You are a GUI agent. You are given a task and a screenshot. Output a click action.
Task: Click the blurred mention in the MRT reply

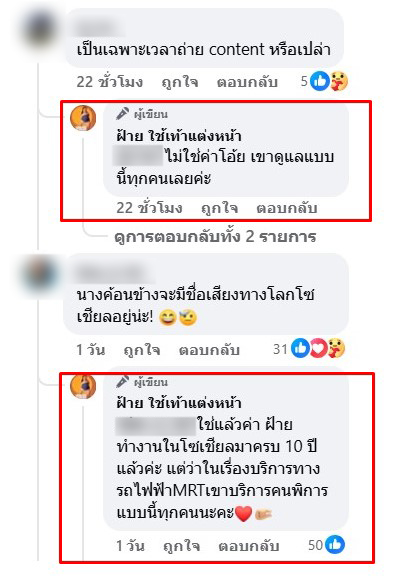[x=155, y=426]
